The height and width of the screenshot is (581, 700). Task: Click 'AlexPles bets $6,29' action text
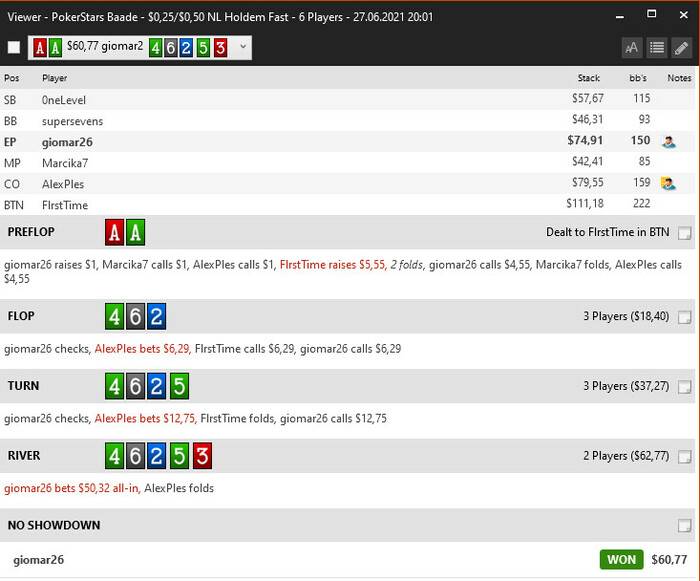[x=143, y=349]
